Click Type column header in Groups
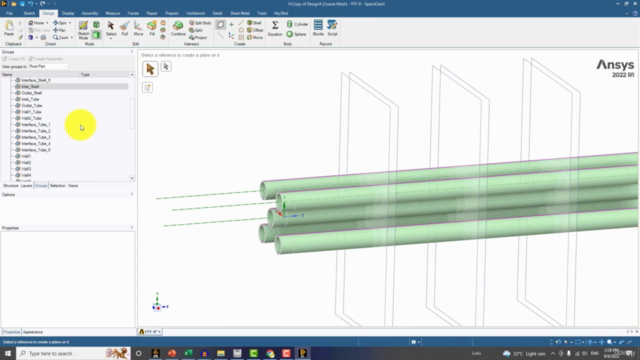 tap(104, 75)
